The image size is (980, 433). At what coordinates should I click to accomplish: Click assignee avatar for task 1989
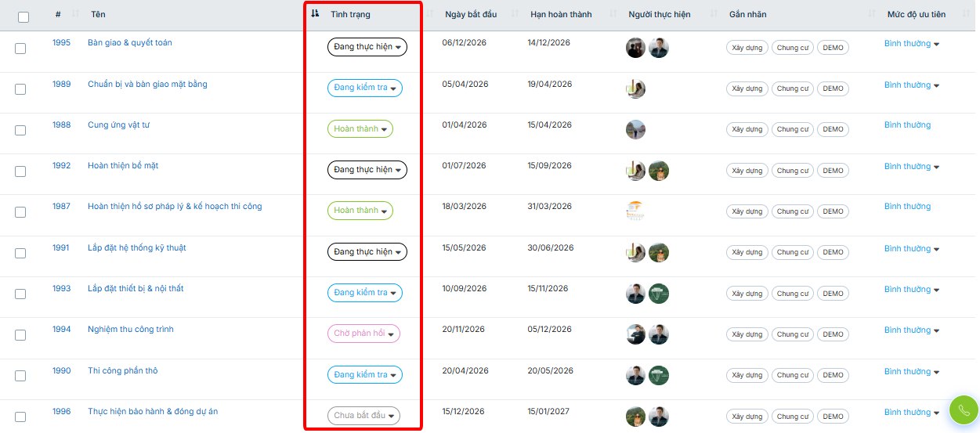point(635,88)
